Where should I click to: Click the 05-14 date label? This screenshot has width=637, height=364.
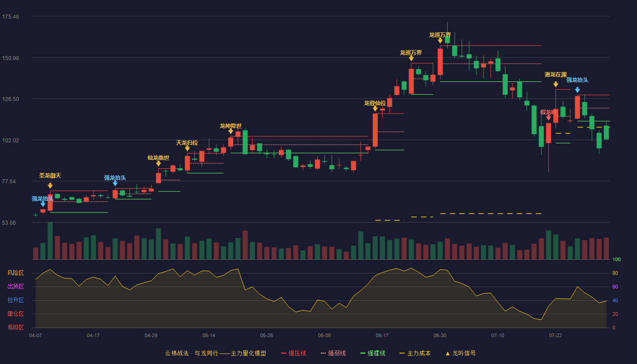coord(209,335)
